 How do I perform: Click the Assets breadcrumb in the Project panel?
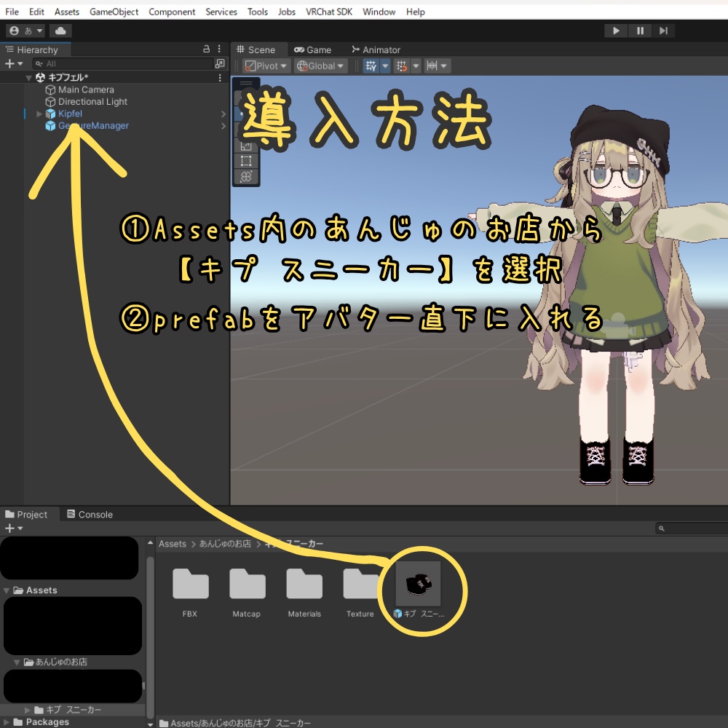point(173,543)
